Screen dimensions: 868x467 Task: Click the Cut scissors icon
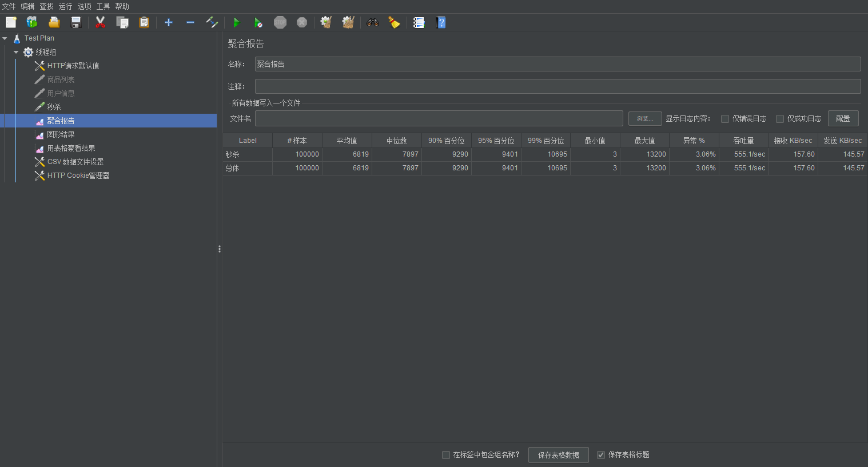point(100,22)
